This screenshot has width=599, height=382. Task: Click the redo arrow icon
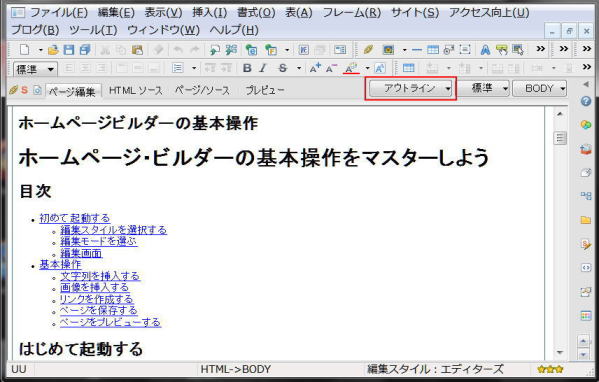[195, 50]
